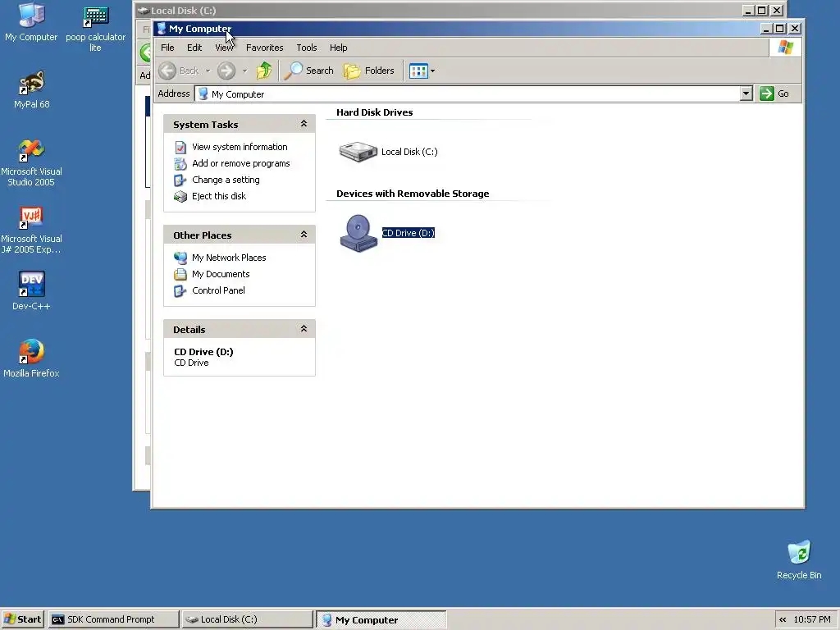Open the View menu
This screenshot has width=840, height=630.
224,48
